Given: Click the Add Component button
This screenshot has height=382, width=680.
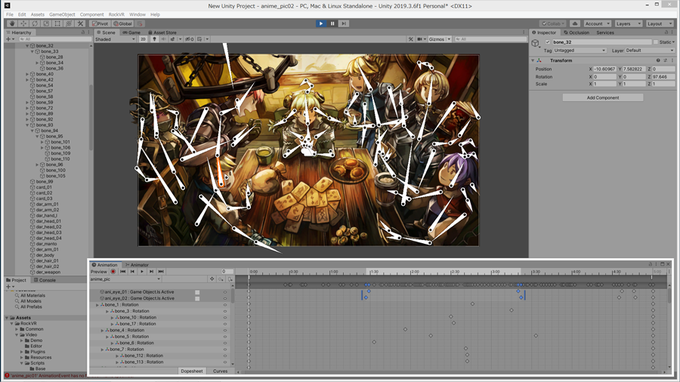Looking at the screenshot, I should tap(603, 98).
